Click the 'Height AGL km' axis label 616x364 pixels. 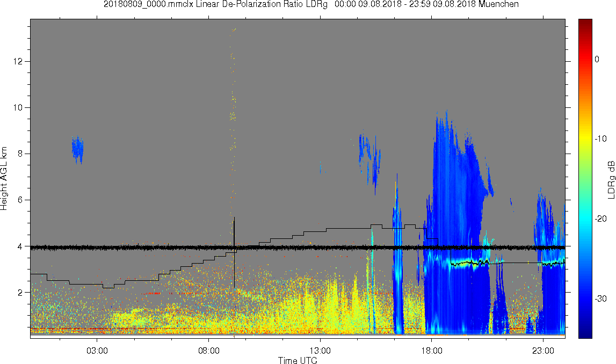point(4,179)
